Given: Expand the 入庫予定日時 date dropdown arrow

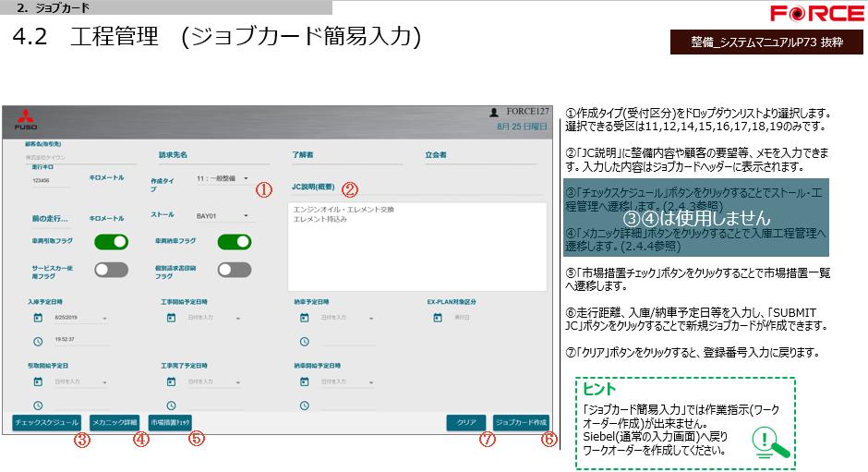Looking at the screenshot, I should (x=105, y=320).
